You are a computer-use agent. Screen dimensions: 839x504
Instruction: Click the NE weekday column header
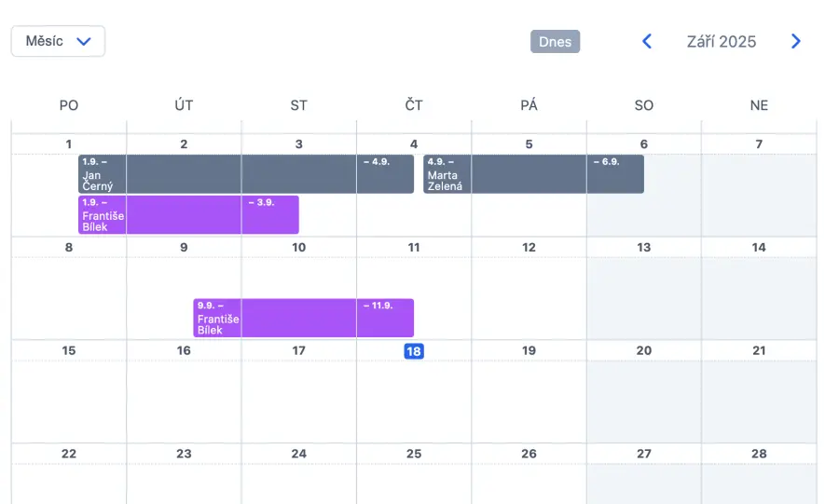(x=759, y=105)
